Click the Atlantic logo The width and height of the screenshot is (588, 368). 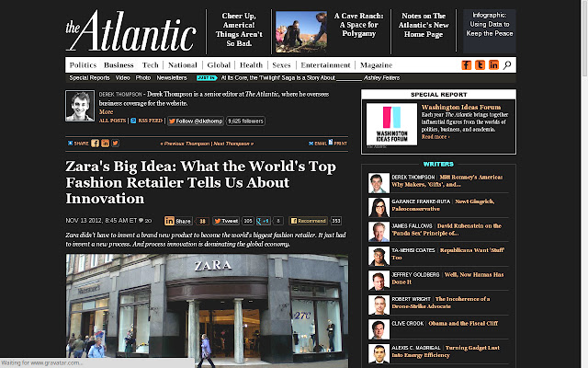click(x=130, y=30)
